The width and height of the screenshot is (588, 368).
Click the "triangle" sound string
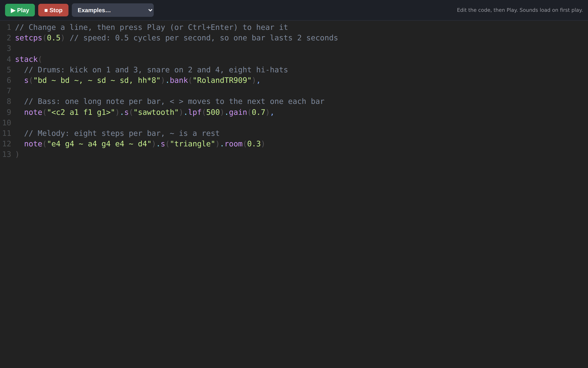tap(193, 144)
